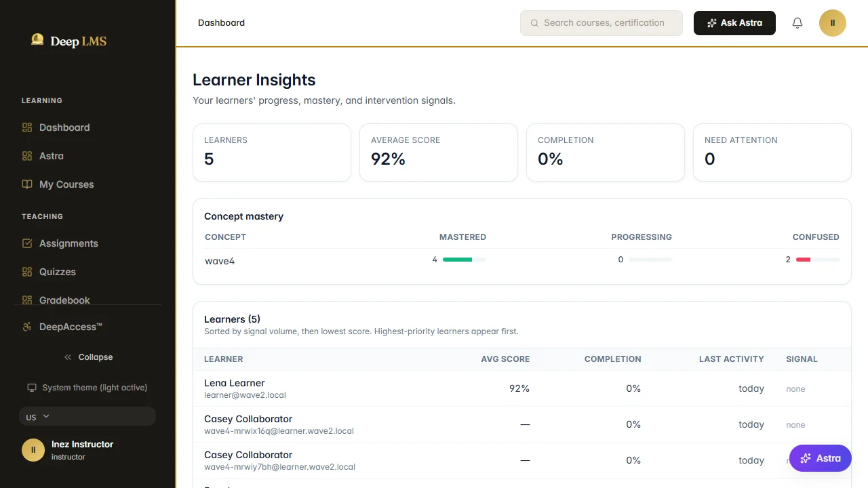Open the Gradebook page
Image resolution: width=868 pixels, height=488 pixels.
87,296
